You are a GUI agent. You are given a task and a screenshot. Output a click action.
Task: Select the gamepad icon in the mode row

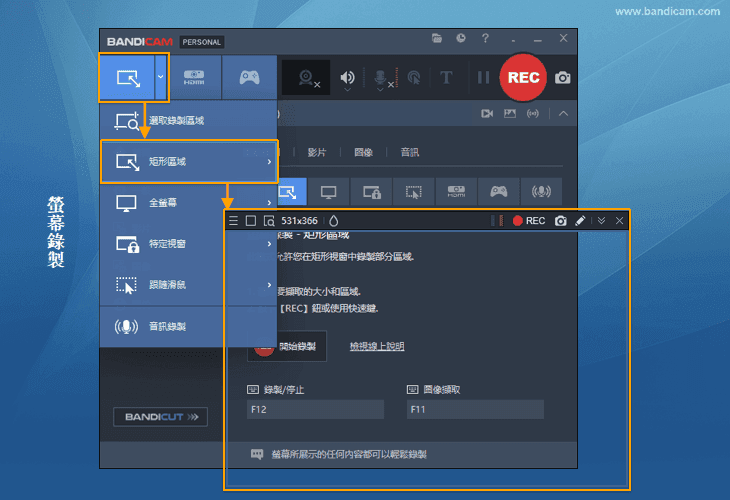[499, 191]
